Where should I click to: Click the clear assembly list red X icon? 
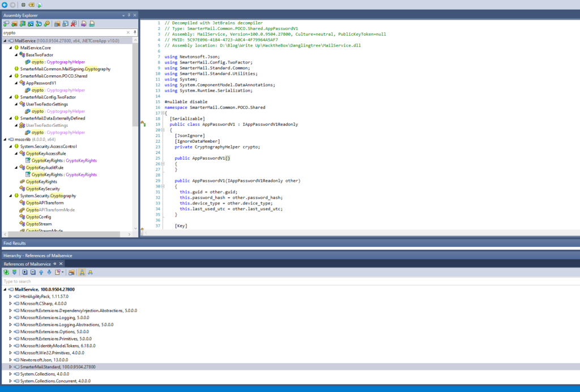click(x=74, y=24)
